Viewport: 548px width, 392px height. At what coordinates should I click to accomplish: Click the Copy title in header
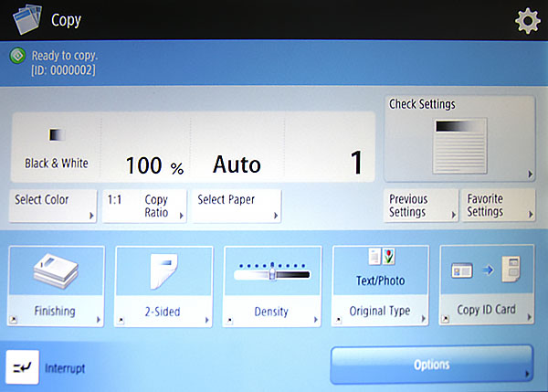pyautogui.click(x=66, y=21)
